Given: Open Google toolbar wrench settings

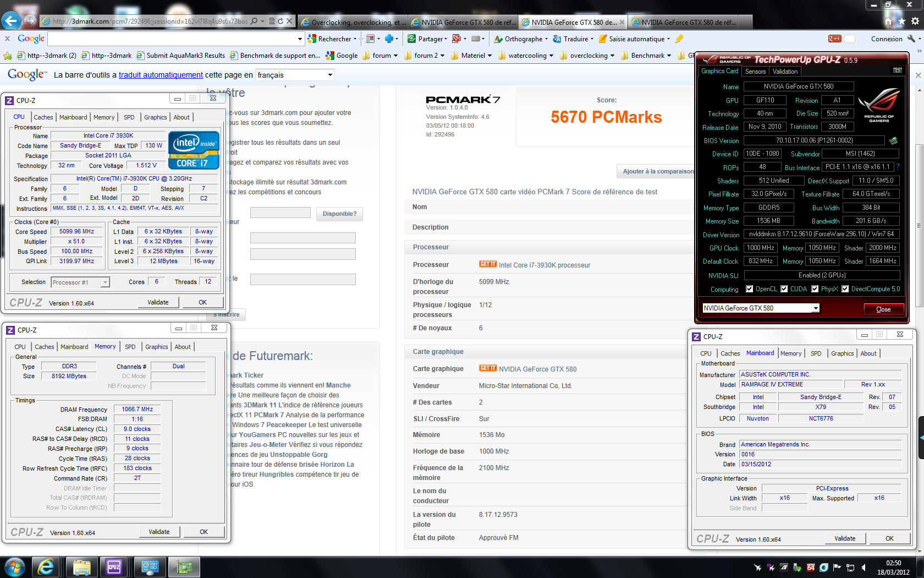Looking at the screenshot, I should (912, 39).
